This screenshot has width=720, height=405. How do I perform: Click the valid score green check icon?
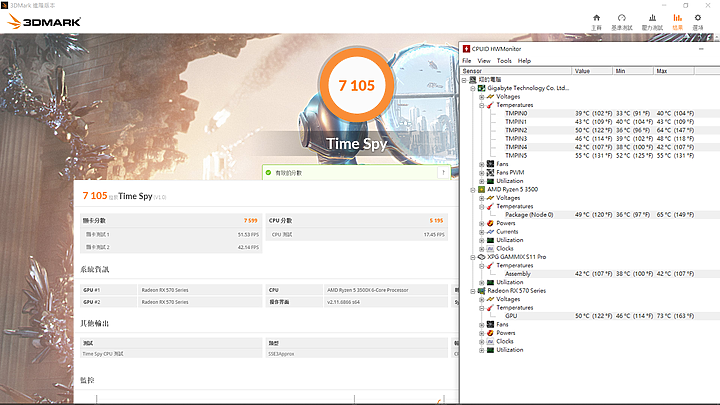tap(269, 173)
